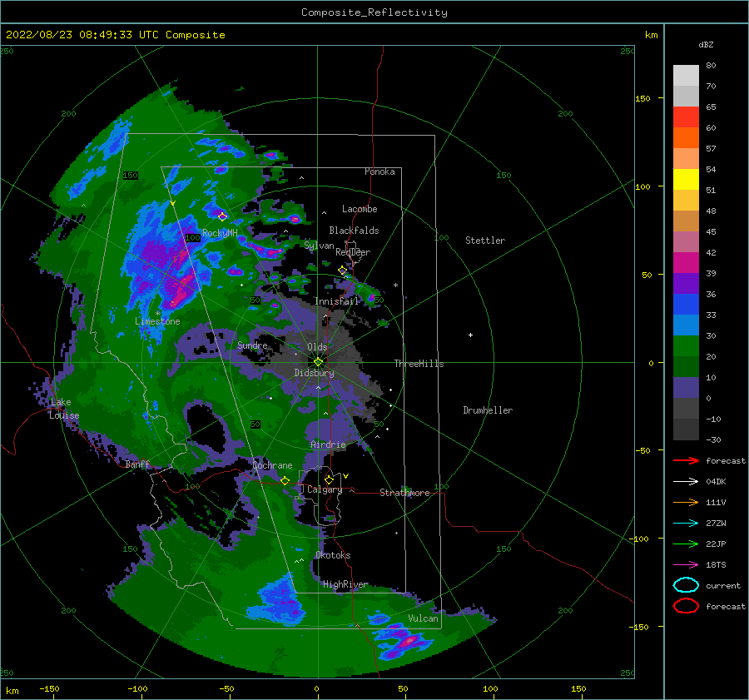This screenshot has height=700, width=749.
Task: Click the RockyMH label
Action: (220, 233)
